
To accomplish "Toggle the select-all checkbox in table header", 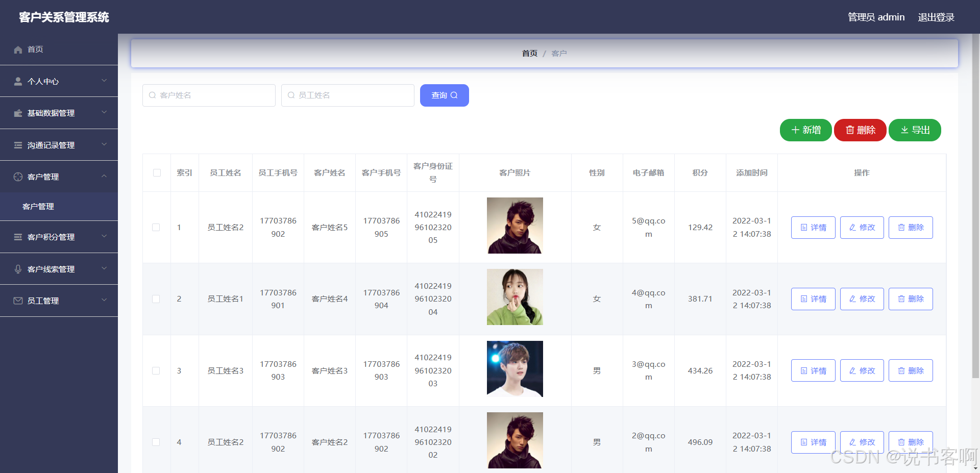I will (x=157, y=173).
